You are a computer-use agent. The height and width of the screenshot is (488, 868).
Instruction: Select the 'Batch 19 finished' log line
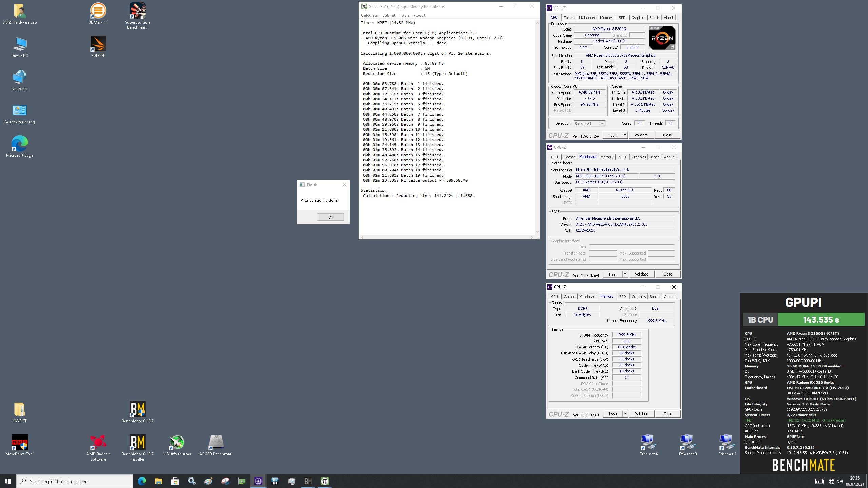[x=403, y=175]
